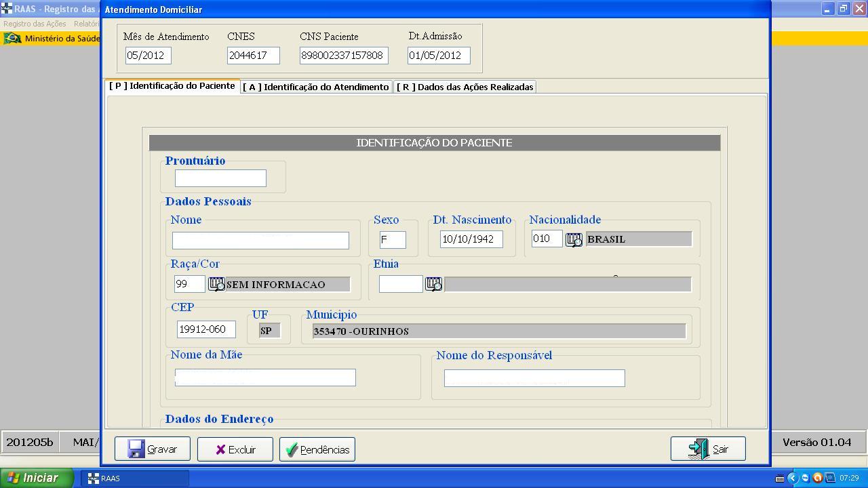
Task: Switch to Identificação do Atendimento tab
Action: tap(316, 87)
